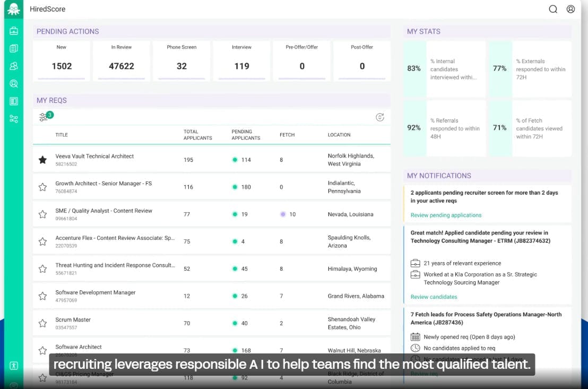Click the 92% referrals responded stat
This screenshot has height=389, width=588.
pos(445,128)
